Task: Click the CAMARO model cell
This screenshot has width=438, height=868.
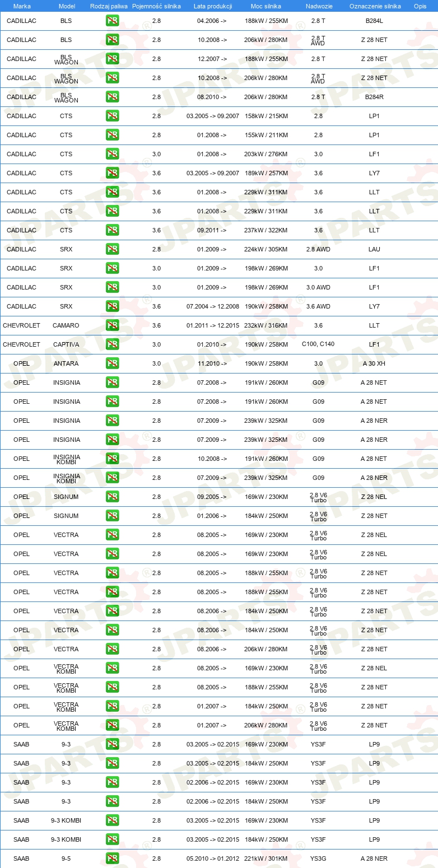Action: click(x=66, y=325)
